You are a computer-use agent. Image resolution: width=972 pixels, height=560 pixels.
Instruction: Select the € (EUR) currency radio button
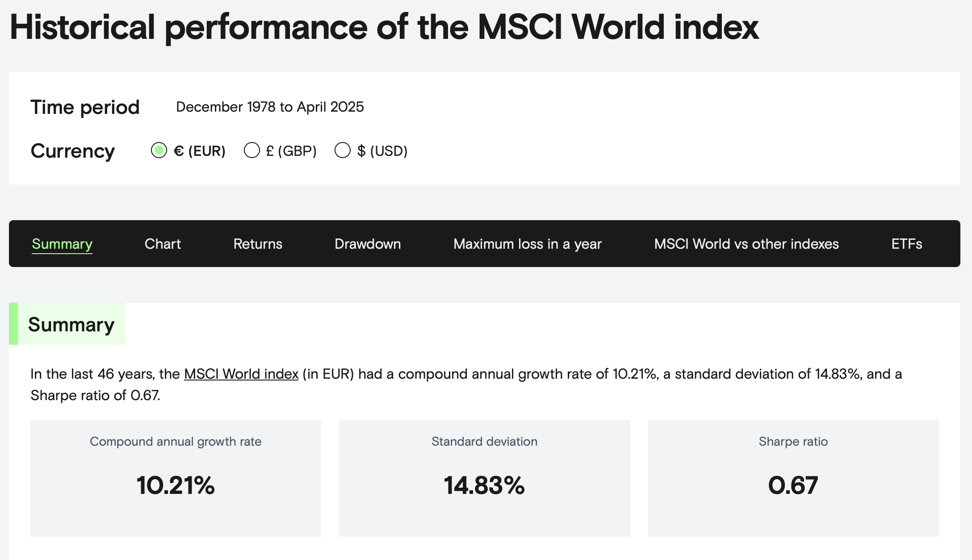tap(159, 150)
